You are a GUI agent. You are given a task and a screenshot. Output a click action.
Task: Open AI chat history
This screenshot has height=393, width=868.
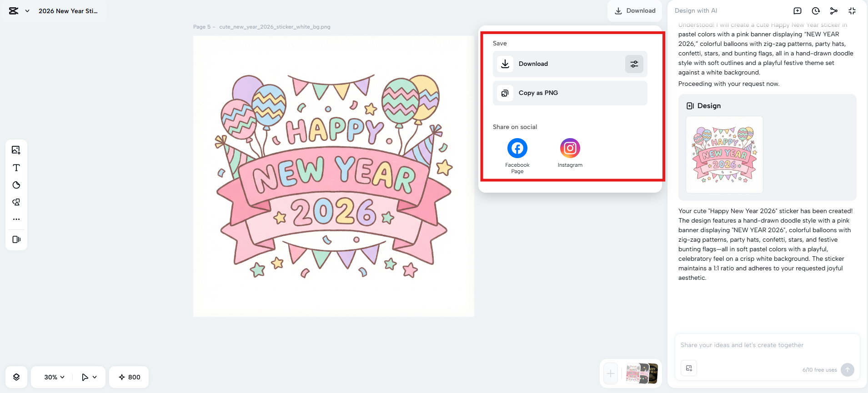816,11
